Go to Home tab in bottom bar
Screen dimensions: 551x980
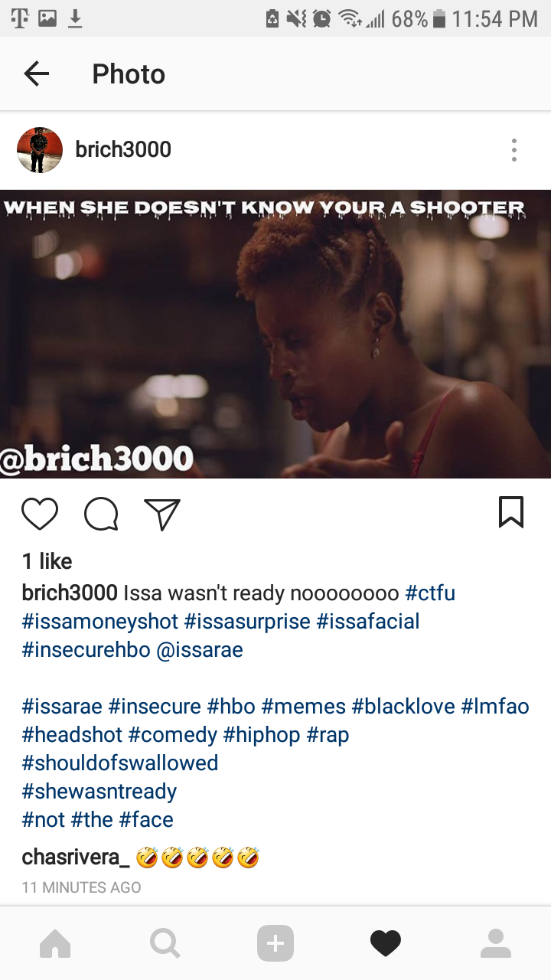(x=55, y=944)
